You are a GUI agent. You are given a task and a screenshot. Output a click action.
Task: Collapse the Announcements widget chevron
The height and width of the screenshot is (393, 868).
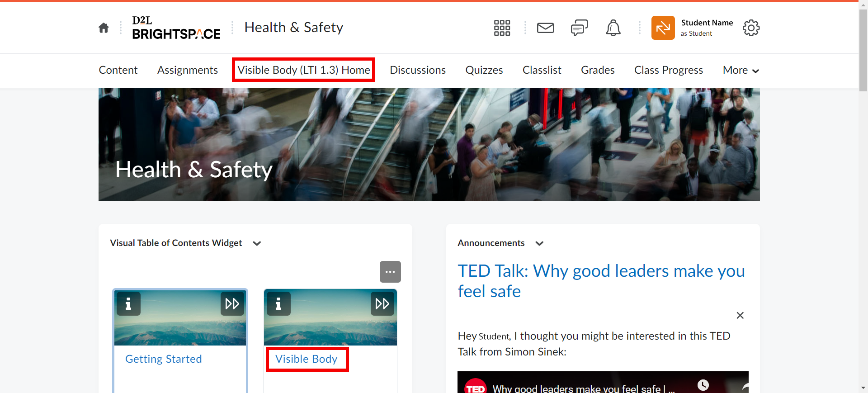pos(539,243)
